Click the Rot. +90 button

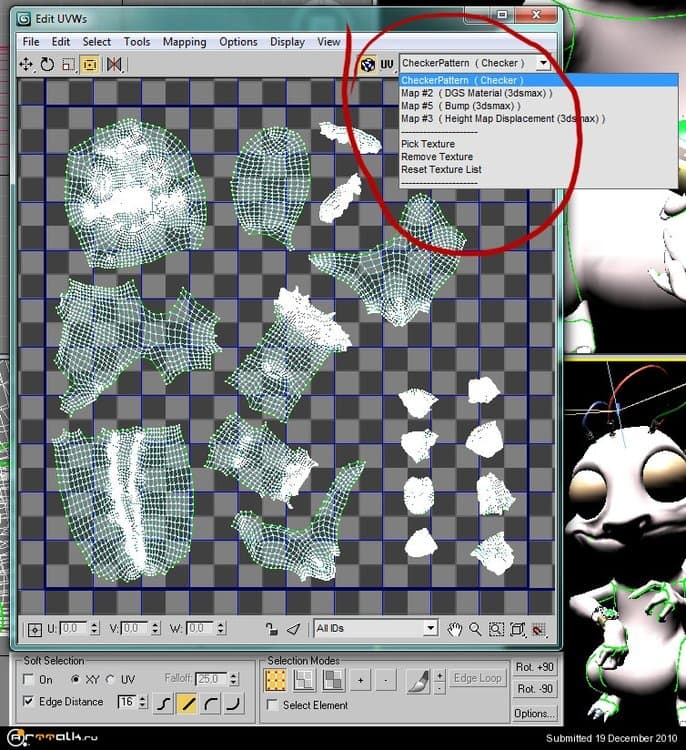[x=534, y=668]
